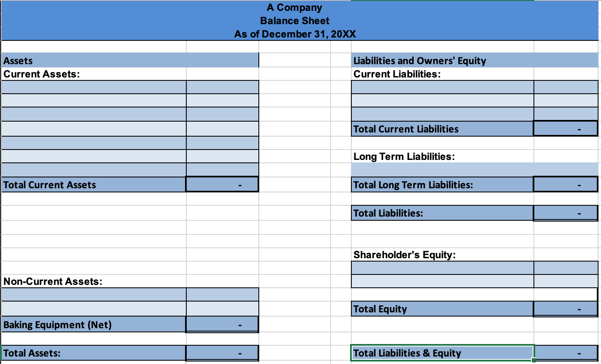
Task: Click the first empty cell under Current Liabilities
Action: [x=442, y=87]
